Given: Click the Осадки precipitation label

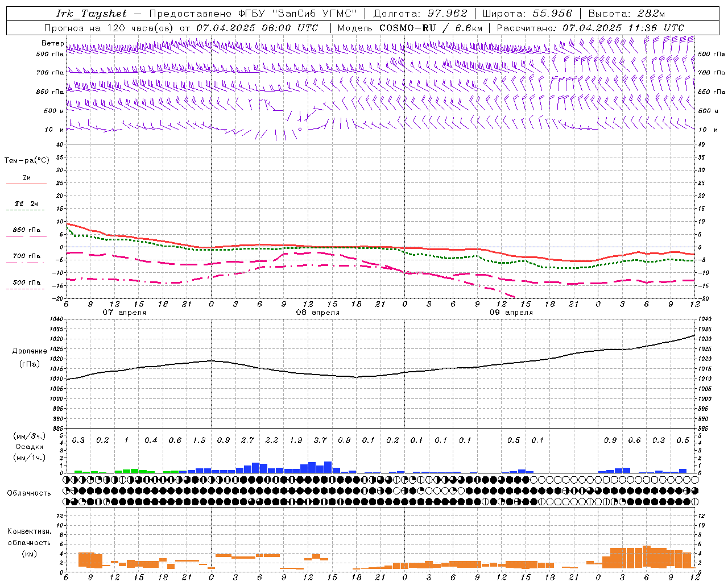Looking at the screenshot, I should coord(29,447).
